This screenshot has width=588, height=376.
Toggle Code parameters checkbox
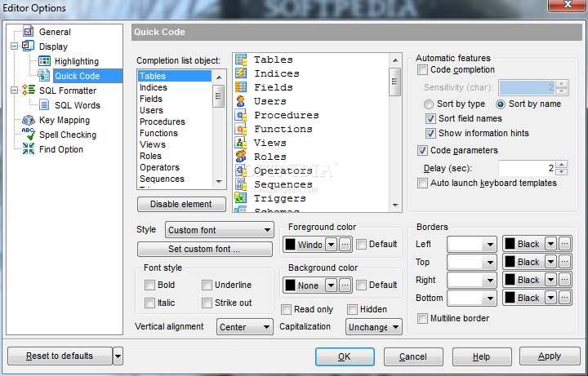click(423, 151)
